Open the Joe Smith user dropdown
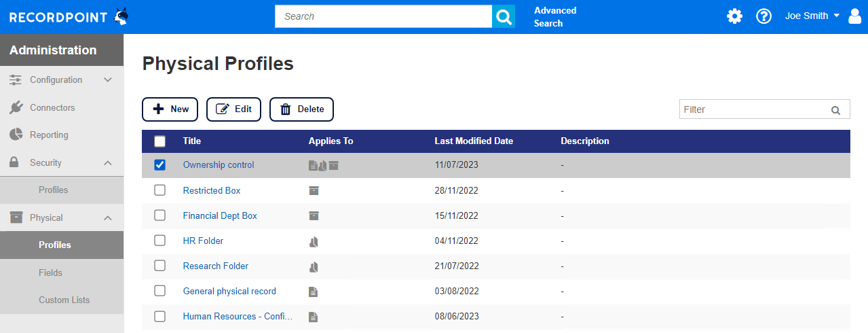The image size is (868, 333). [813, 16]
